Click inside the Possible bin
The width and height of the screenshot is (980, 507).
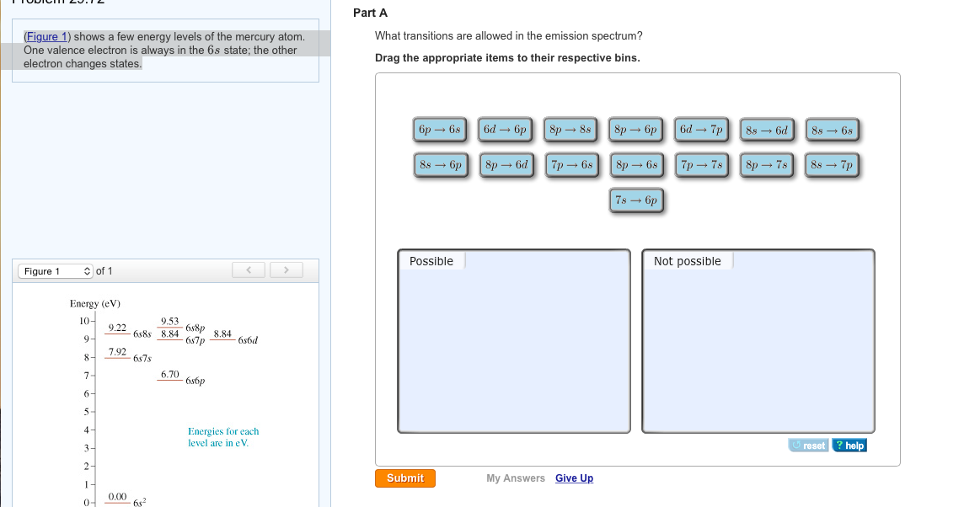pos(513,354)
